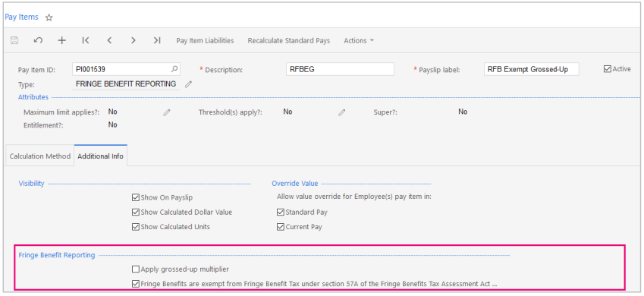Image resolution: width=644 pixels, height=296 pixels.
Task: Favorite Pay Items using the star icon
Action: pos(49,17)
